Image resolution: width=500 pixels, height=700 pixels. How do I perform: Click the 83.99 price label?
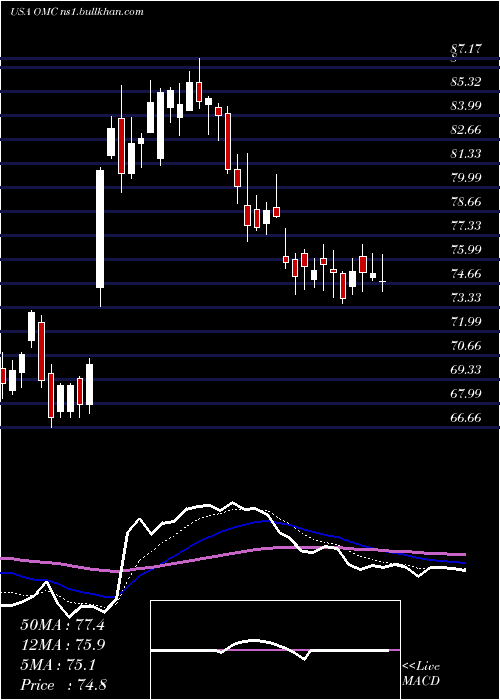[466, 106]
